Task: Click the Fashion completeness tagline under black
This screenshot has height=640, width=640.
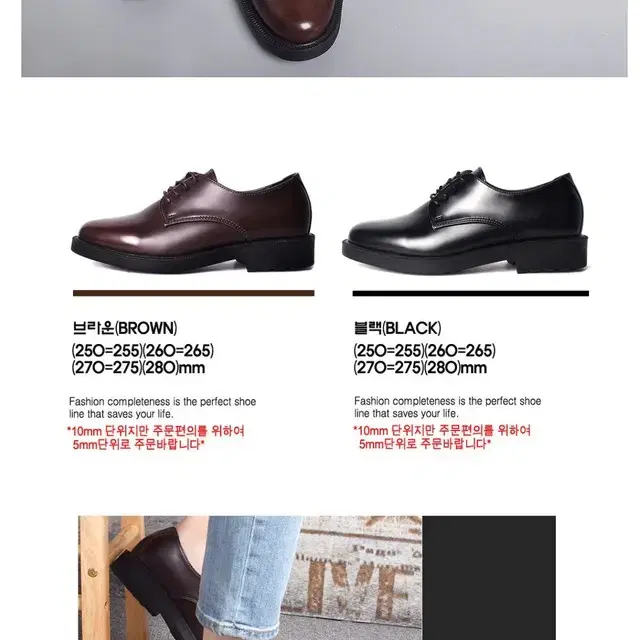Action: [x=448, y=407]
